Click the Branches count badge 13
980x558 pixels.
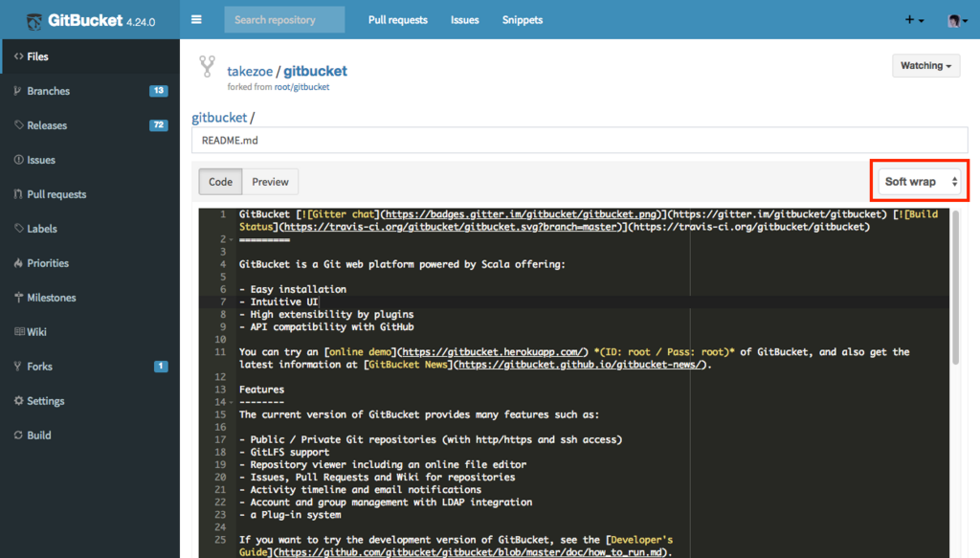pyautogui.click(x=159, y=91)
